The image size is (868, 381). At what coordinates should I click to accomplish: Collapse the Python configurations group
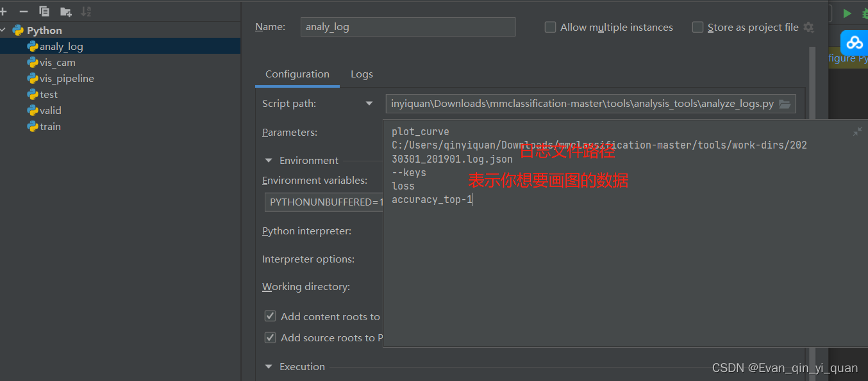tap(4, 29)
